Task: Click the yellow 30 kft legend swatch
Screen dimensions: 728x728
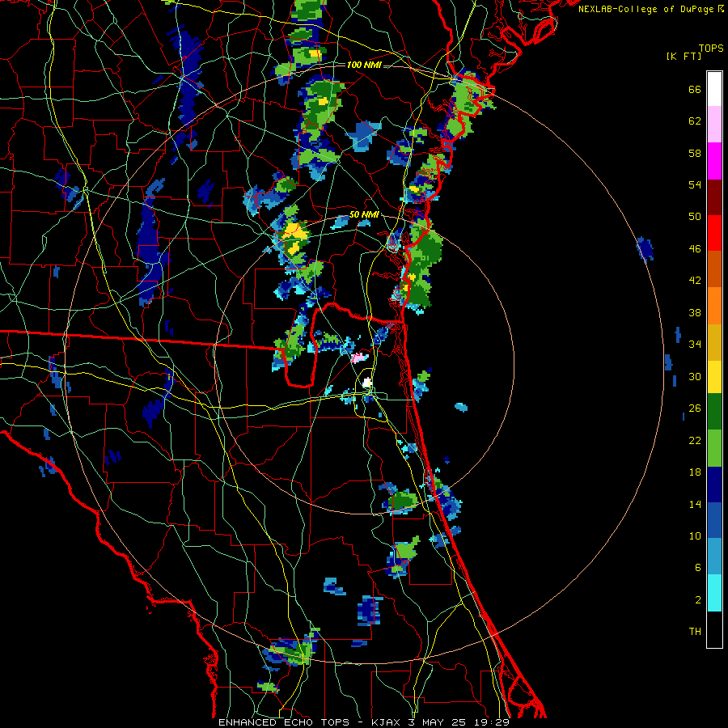Action: (x=714, y=377)
